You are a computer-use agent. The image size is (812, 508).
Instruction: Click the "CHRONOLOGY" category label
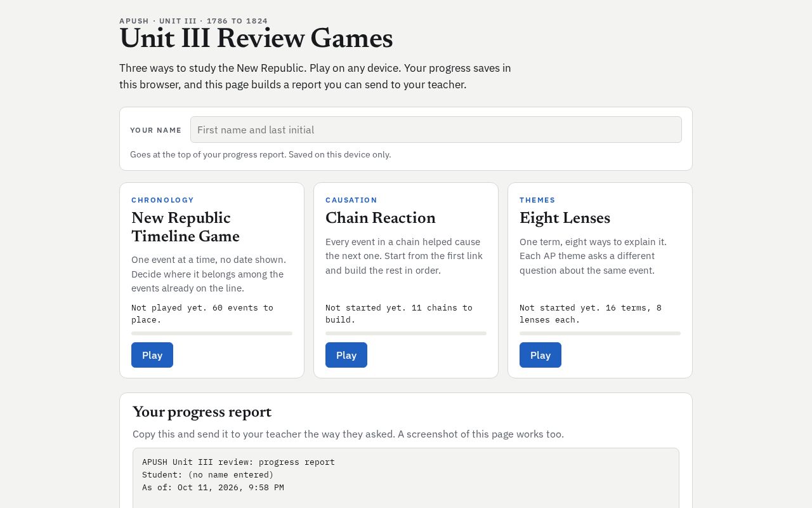click(x=162, y=200)
